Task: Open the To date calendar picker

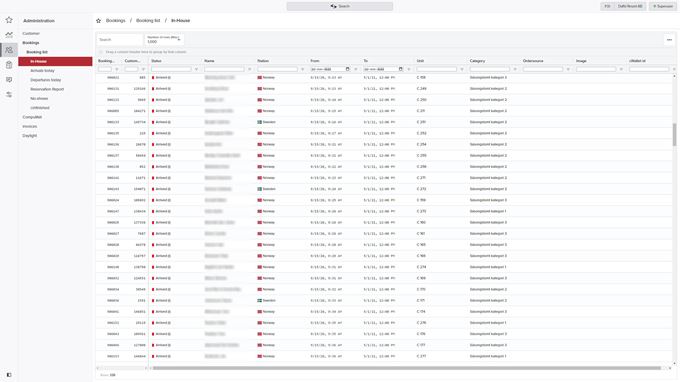Action: 401,69
